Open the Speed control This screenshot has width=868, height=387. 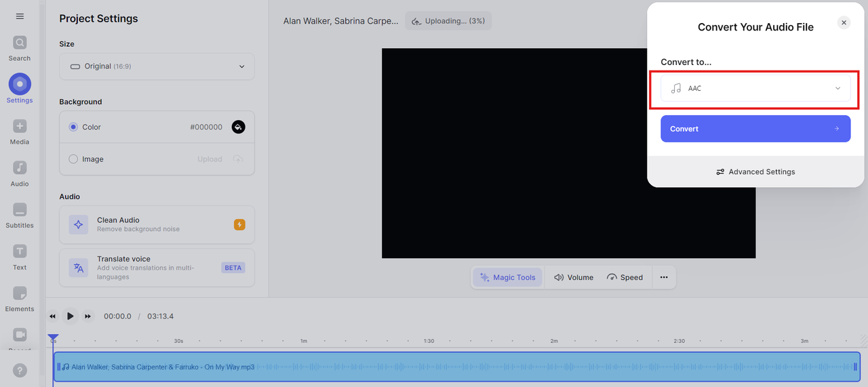click(625, 277)
